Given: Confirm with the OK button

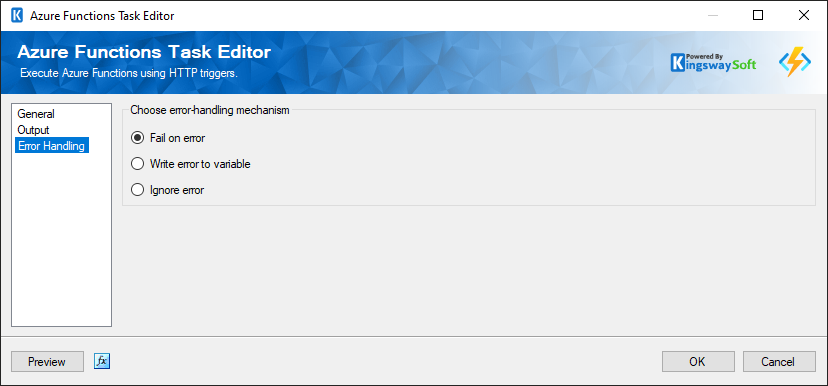Looking at the screenshot, I should (698, 362).
